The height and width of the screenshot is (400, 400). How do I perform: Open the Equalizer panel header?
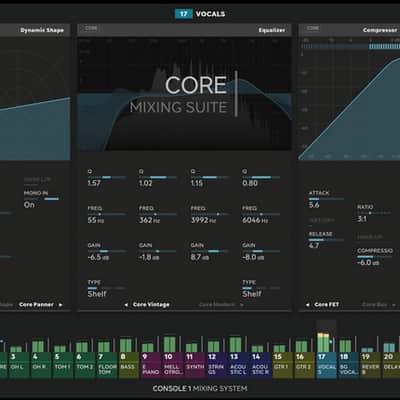(x=184, y=30)
